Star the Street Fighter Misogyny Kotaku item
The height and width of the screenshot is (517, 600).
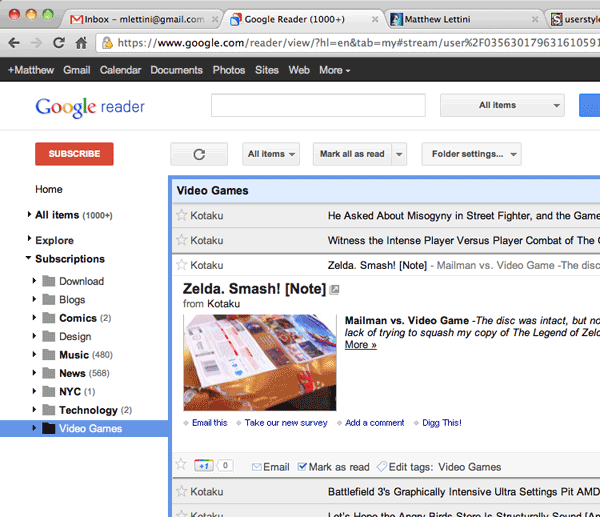[181, 215]
